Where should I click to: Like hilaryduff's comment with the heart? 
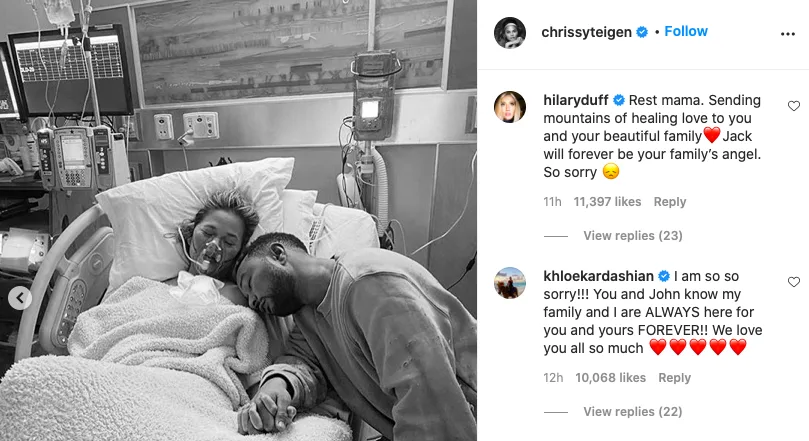(x=794, y=106)
